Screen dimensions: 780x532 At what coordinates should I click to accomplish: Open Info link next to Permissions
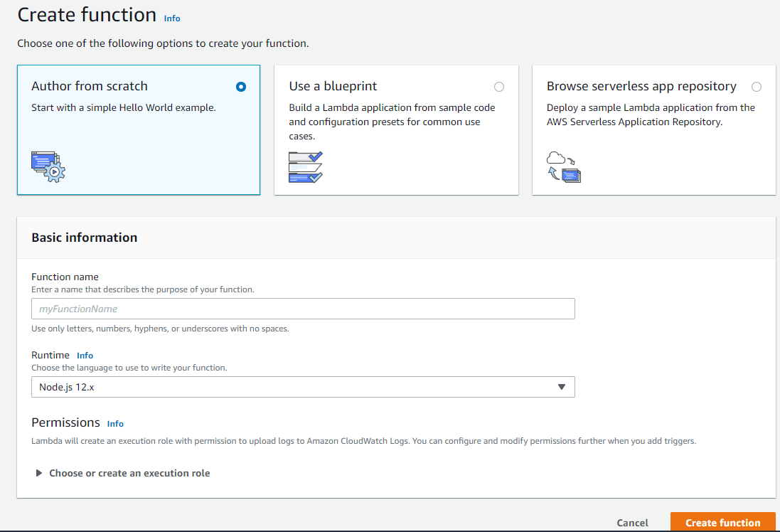point(115,424)
